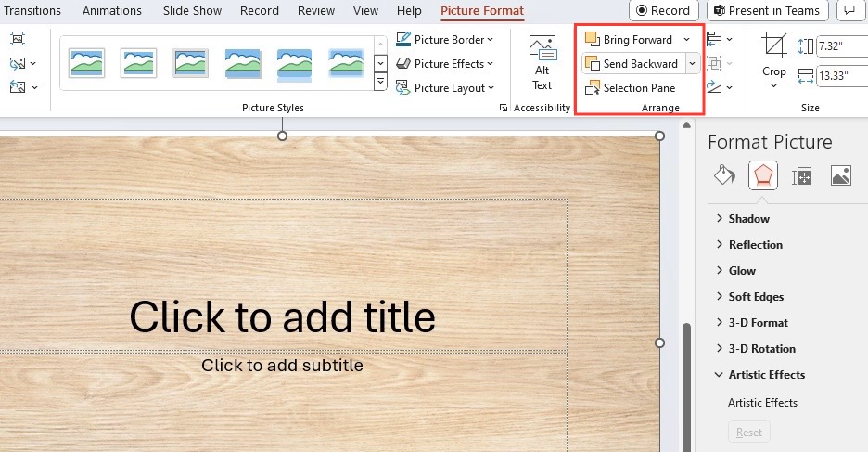The width and height of the screenshot is (868, 452).
Task: Apply the second picture style thumbnail
Action: 138,62
